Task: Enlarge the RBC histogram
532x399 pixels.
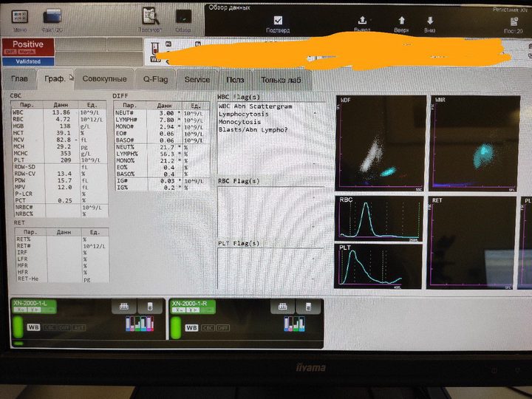Action: point(379,219)
